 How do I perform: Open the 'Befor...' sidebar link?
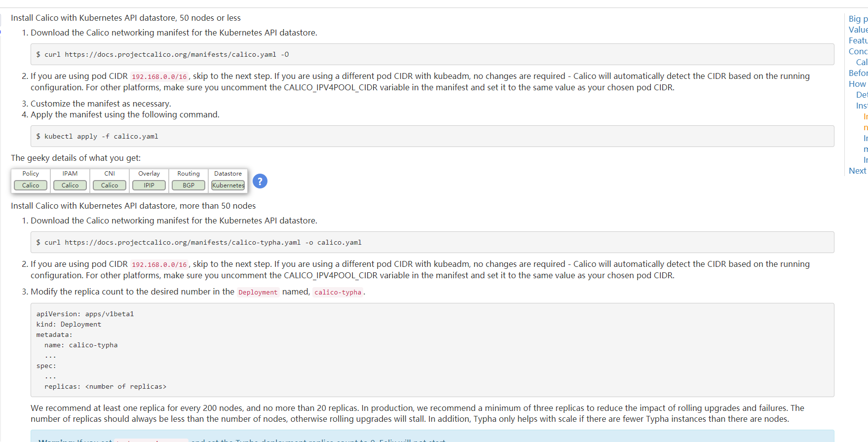coord(858,73)
